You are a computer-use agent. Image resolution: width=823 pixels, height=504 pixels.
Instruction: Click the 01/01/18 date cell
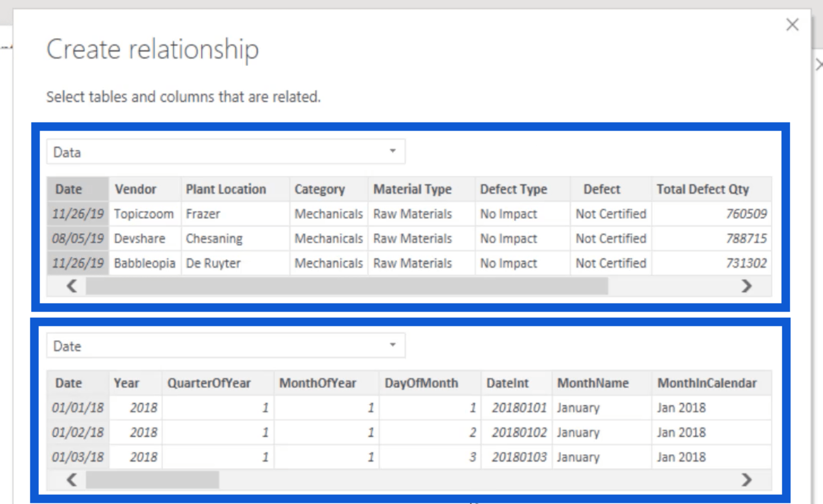(x=77, y=408)
